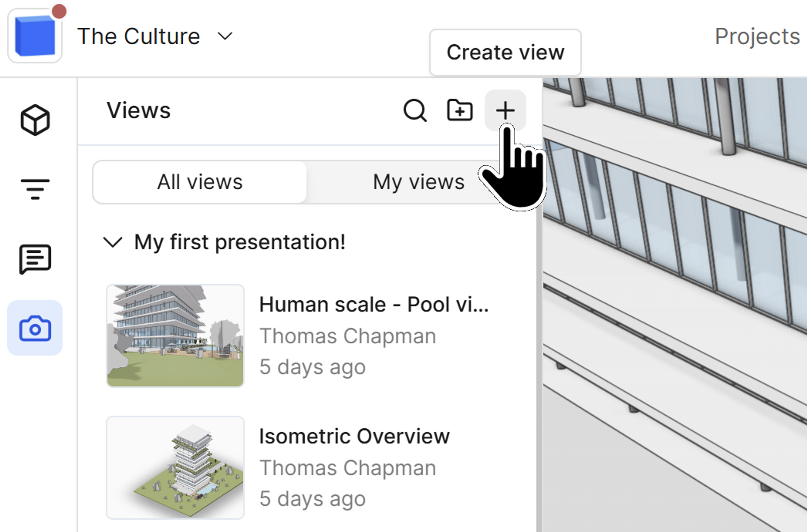Open the Filters sidebar icon
Screen dimensions: 807x532
[x=35, y=189]
